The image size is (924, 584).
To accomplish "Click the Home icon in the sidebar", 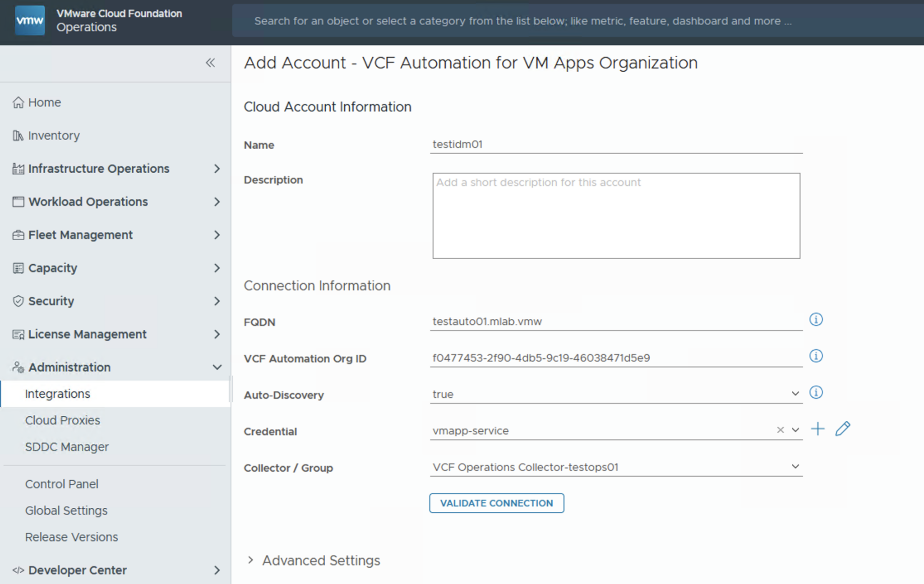I will 18,102.
